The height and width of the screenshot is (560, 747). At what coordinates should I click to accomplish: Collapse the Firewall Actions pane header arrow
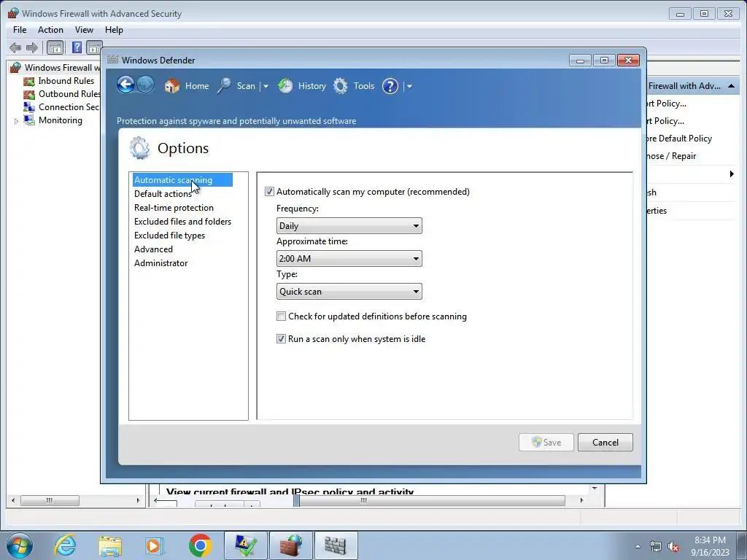[731, 86]
